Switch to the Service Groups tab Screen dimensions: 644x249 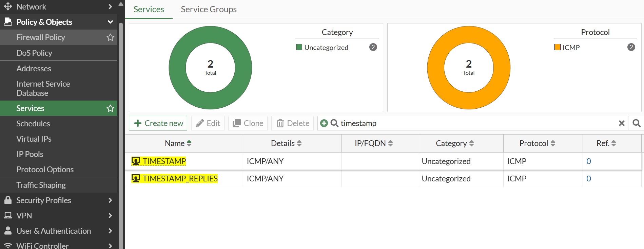click(209, 9)
